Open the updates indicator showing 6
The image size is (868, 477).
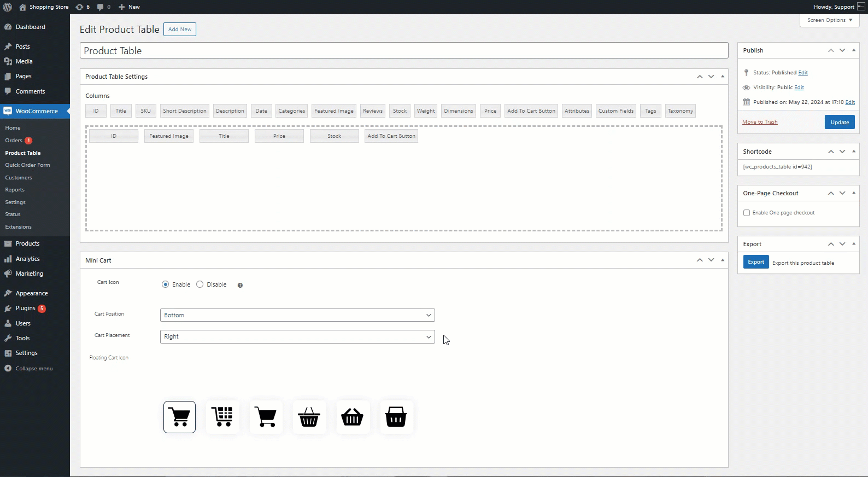[83, 7]
